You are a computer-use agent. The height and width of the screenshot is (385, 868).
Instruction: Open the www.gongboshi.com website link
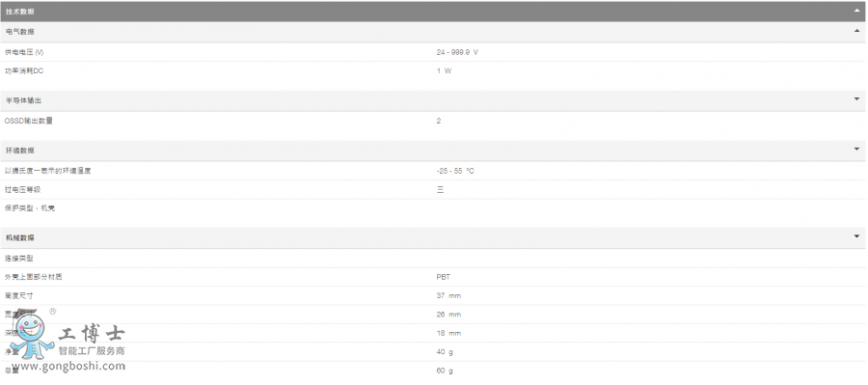click(x=68, y=366)
